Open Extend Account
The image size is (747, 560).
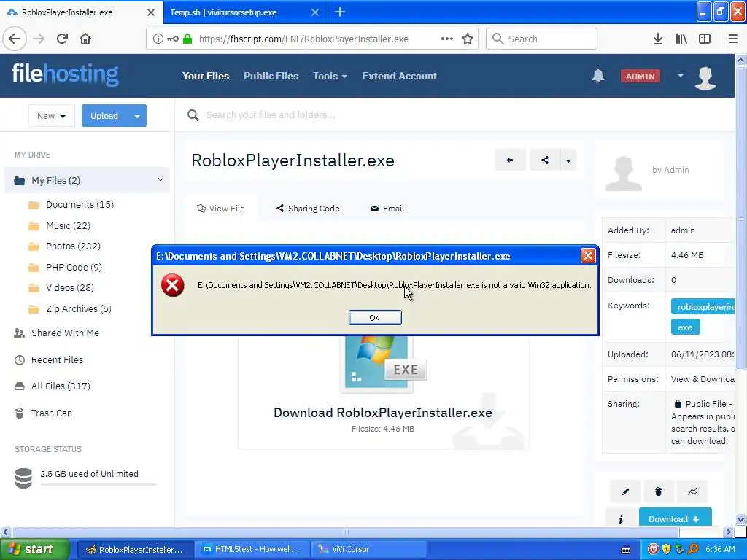pos(399,76)
